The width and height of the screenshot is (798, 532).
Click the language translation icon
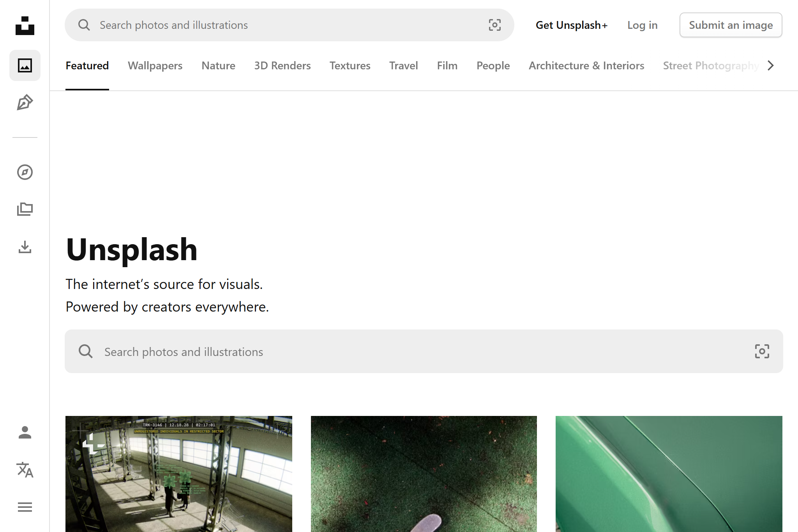[25, 470]
